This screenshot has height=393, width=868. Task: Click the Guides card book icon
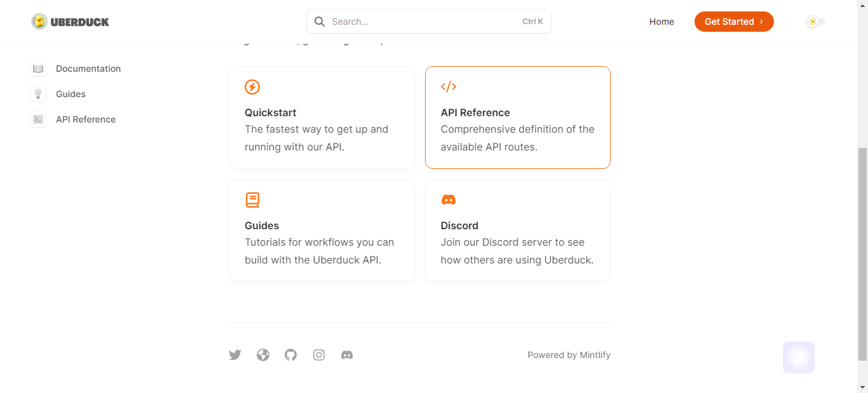click(252, 200)
